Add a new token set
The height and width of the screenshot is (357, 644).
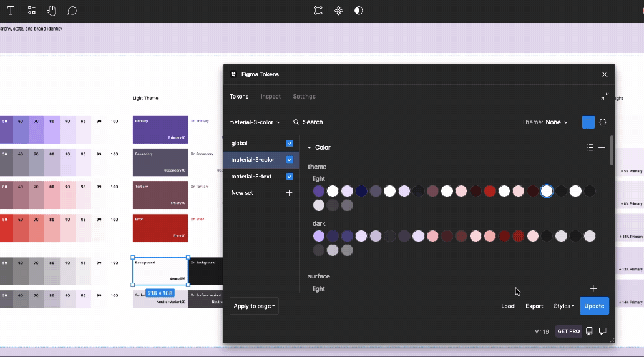tap(289, 193)
